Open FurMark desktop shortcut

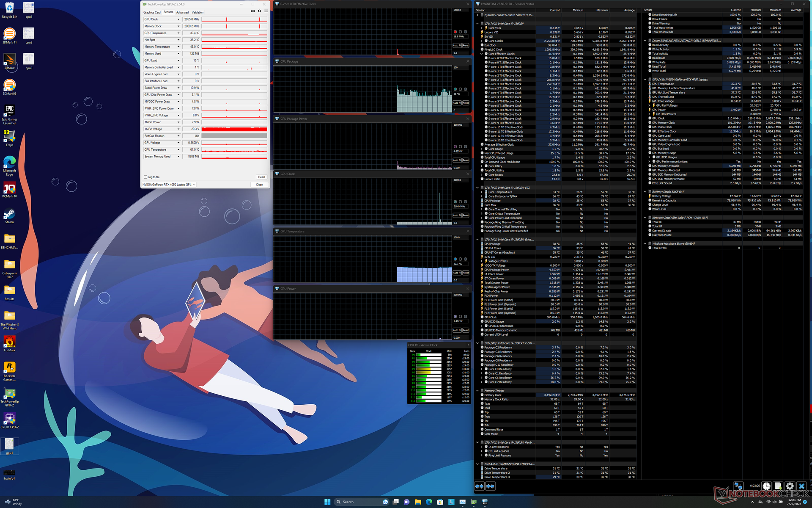(9, 344)
